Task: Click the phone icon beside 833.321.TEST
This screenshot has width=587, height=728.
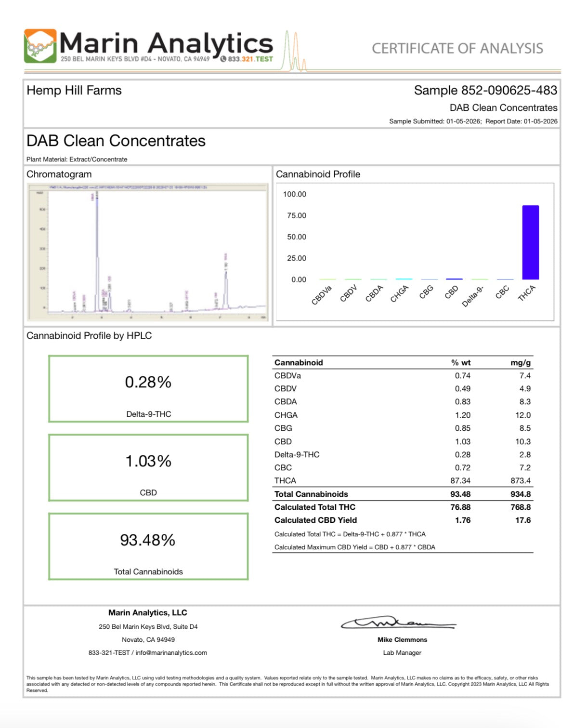Action: [x=223, y=59]
